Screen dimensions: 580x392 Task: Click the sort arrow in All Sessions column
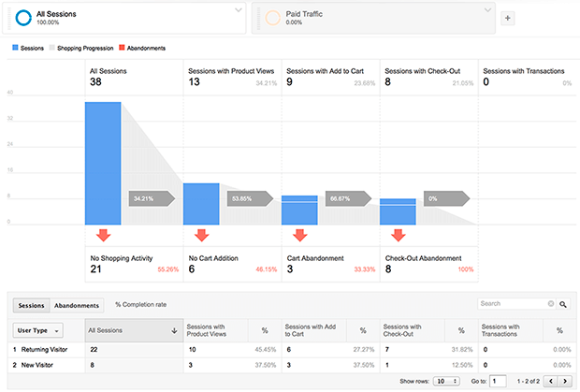pyautogui.click(x=175, y=330)
